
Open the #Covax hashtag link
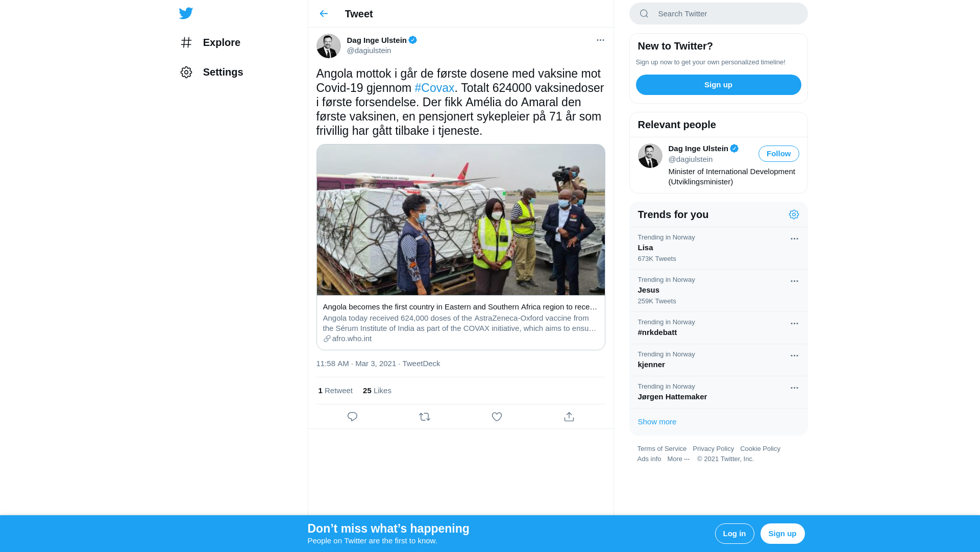(434, 88)
